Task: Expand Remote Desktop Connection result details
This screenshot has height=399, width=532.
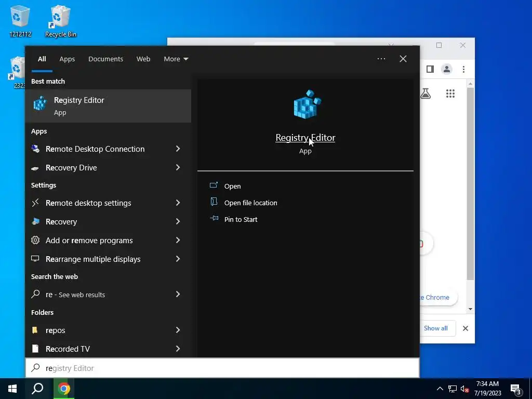Action: (x=178, y=149)
